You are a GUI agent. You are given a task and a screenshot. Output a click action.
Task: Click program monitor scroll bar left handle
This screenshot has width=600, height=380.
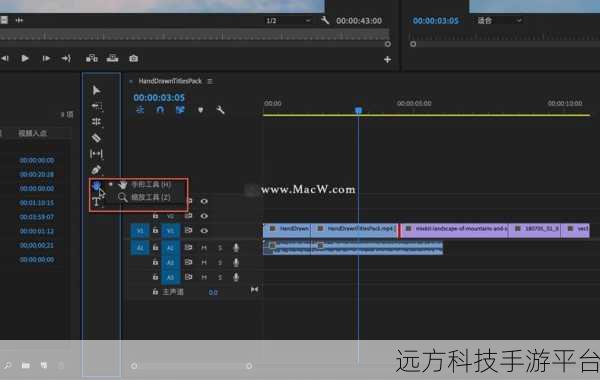click(x=413, y=44)
